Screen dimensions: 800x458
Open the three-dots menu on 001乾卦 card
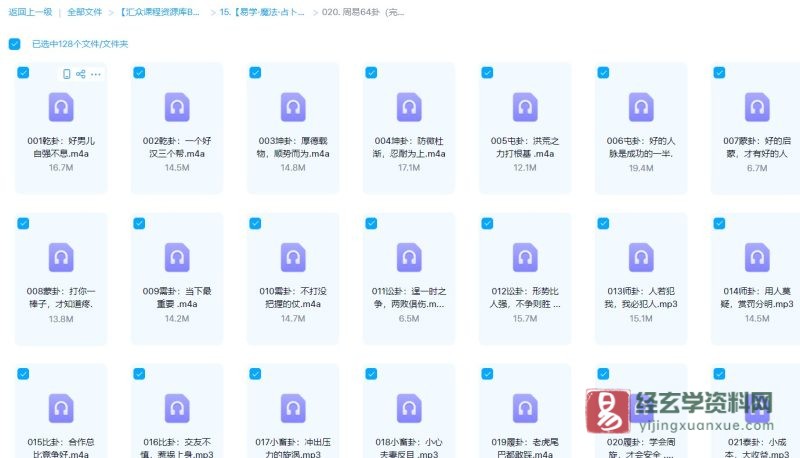pos(96,74)
